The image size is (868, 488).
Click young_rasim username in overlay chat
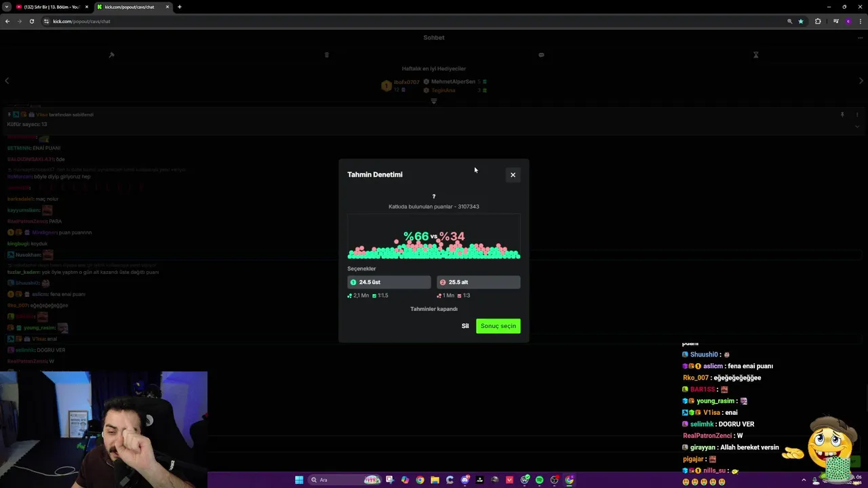(x=715, y=401)
